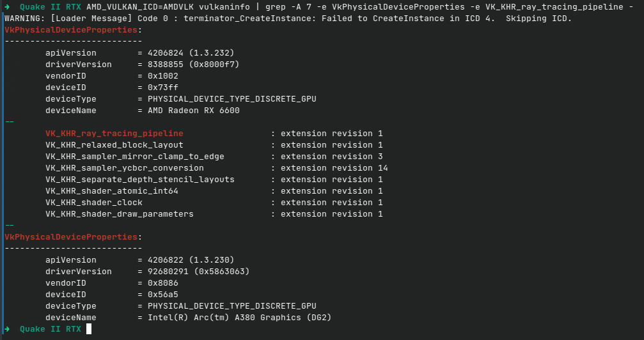Click the vendorID 0x1002 value

click(162, 76)
